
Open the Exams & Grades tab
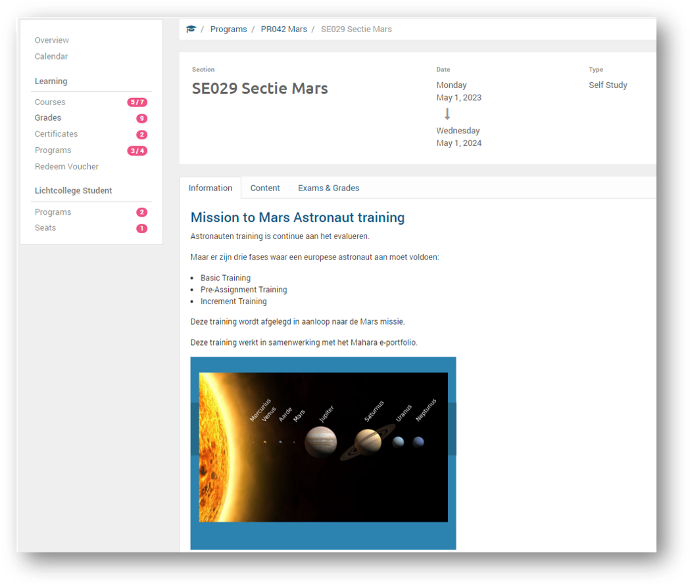point(328,188)
